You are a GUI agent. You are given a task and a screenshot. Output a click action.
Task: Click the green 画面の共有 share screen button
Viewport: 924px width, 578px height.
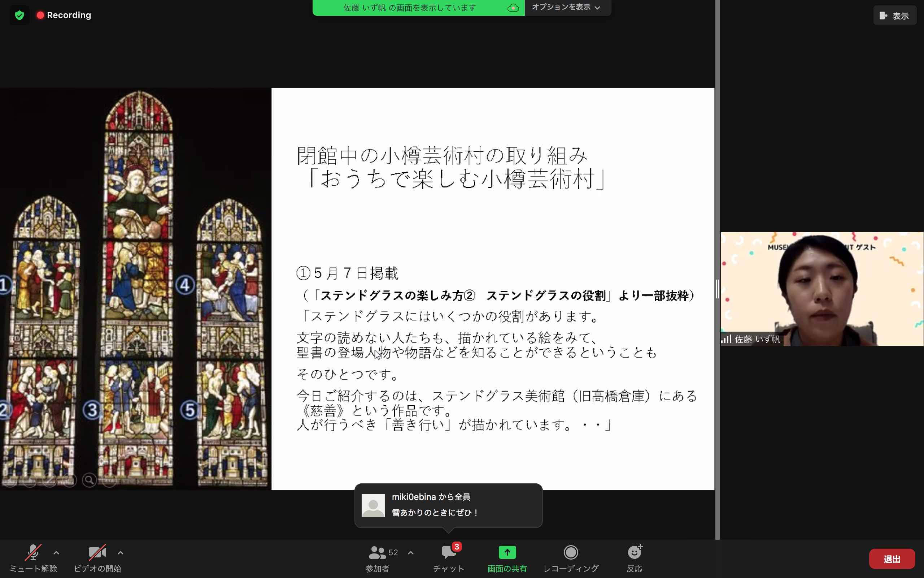click(507, 558)
